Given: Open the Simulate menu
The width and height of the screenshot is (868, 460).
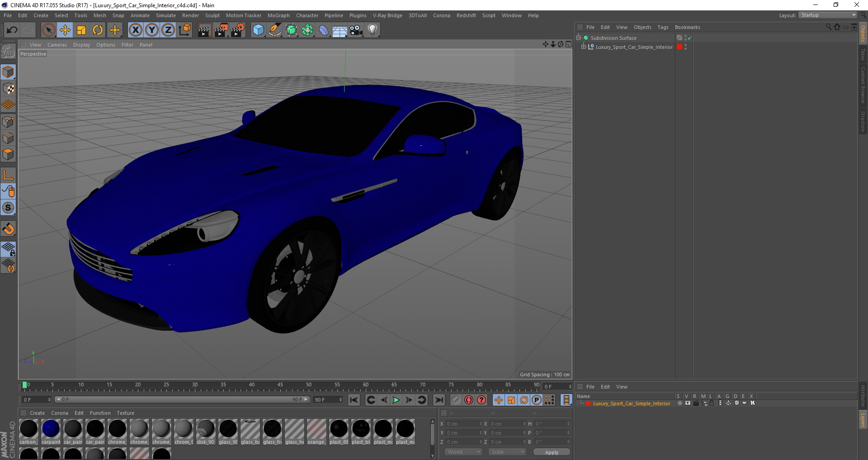Looking at the screenshot, I should pos(165,15).
